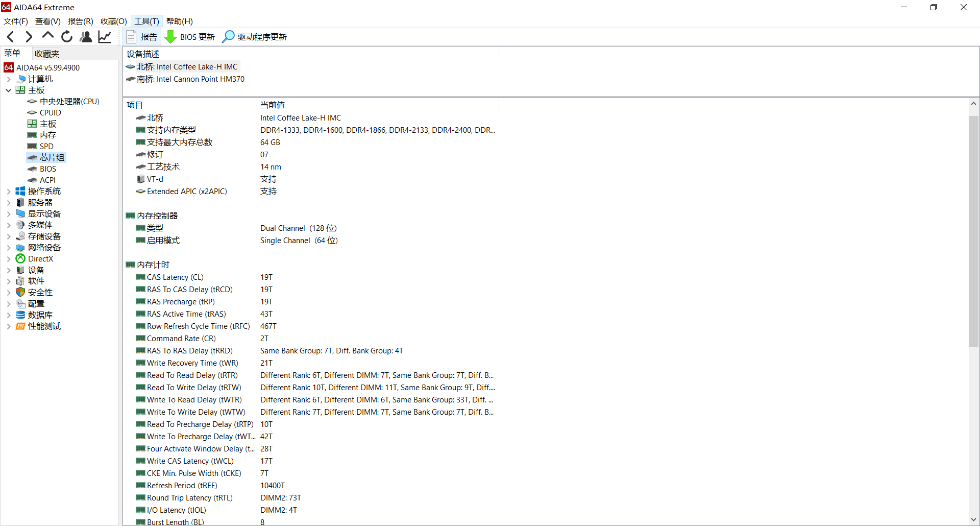980x526 pixels.
Task: Click the 设备 icon in tree
Action: pos(20,270)
